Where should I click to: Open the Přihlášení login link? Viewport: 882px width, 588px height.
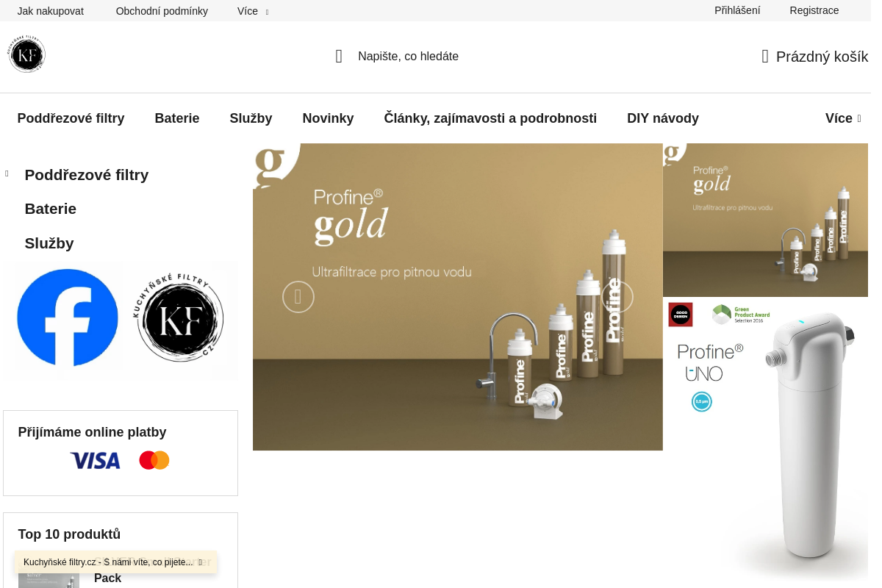[x=736, y=10]
